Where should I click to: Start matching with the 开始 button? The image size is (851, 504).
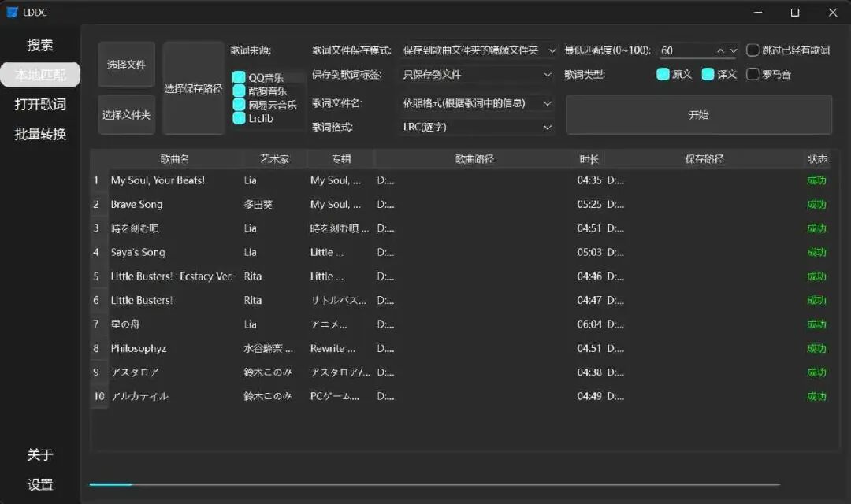pyautogui.click(x=698, y=115)
